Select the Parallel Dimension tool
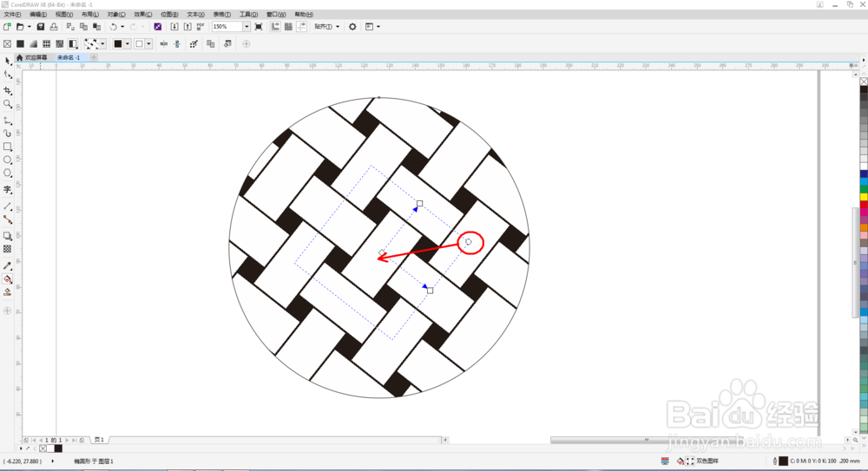 pos(7,206)
